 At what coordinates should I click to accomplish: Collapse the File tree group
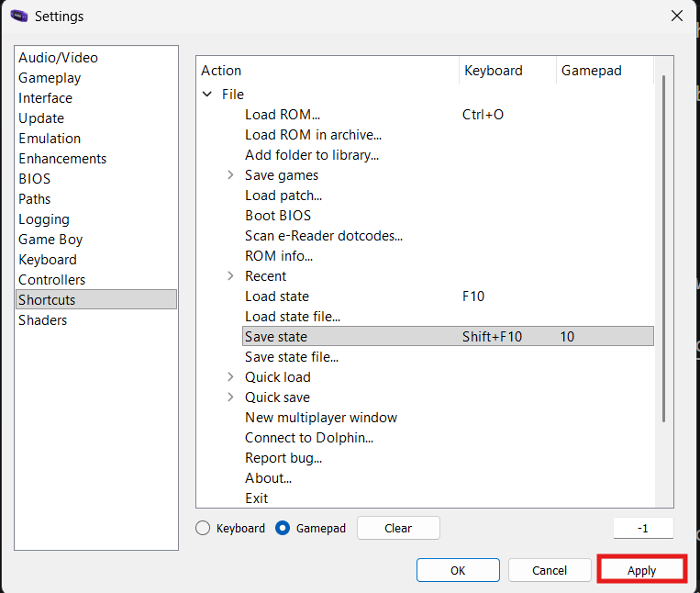tap(207, 95)
